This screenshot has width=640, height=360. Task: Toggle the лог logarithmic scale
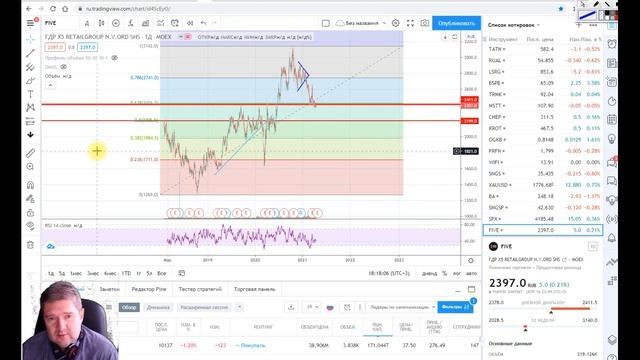(x=457, y=273)
